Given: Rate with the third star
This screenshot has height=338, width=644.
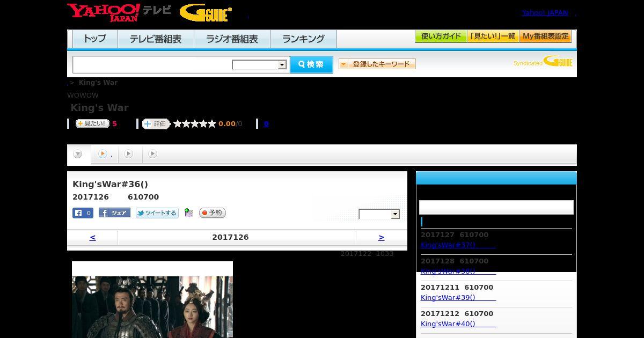Looking at the screenshot, I should point(195,124).
